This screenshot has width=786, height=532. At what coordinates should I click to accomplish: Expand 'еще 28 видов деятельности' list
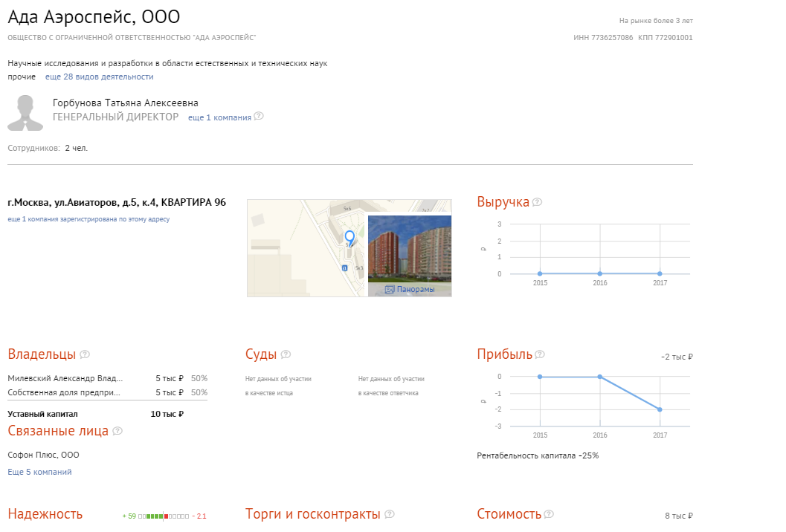point(99,77)
